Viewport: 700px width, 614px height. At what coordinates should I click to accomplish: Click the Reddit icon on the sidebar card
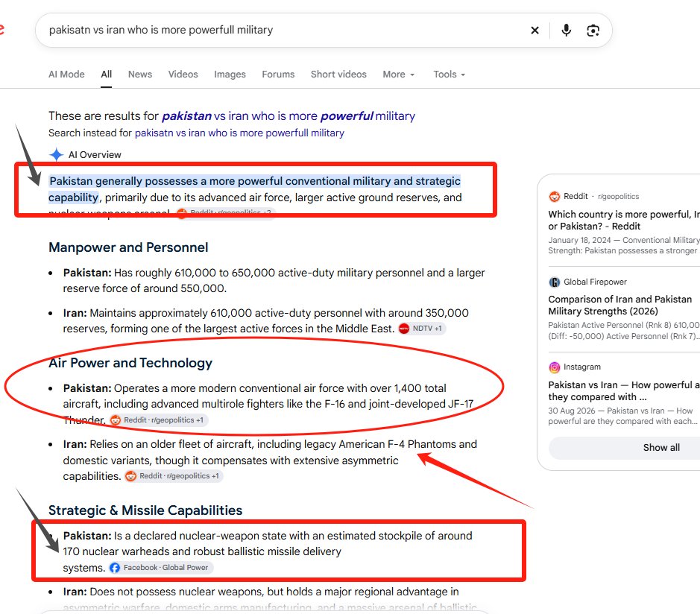click(x=554, y=196)
